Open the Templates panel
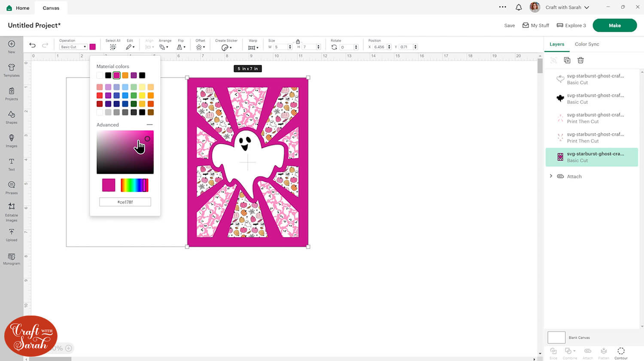The image size is (644, 361). click(x=12, y=69)
